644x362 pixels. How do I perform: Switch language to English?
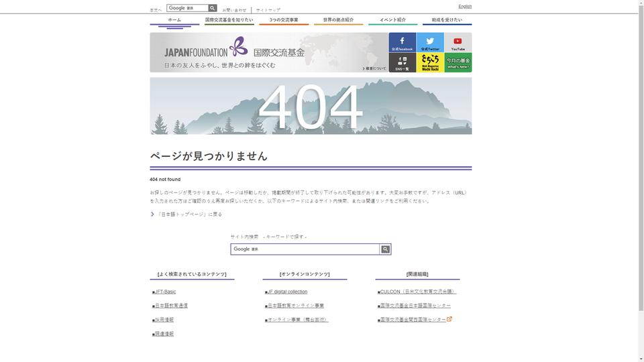(465, 6)
